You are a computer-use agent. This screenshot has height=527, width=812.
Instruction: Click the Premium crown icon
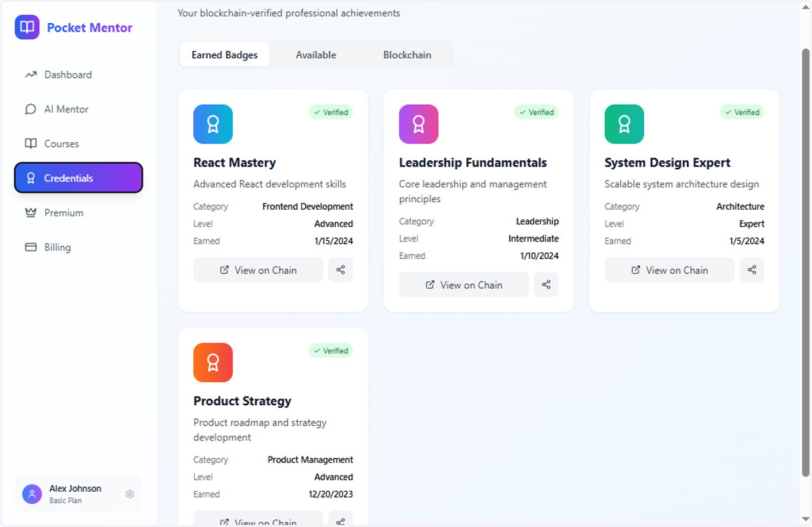tap(30, 212)
